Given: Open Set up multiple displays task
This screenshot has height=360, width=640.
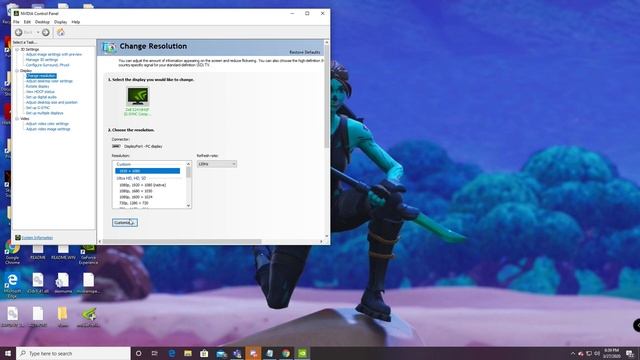Looking at the screenshot, I should [x=45, y=113].
